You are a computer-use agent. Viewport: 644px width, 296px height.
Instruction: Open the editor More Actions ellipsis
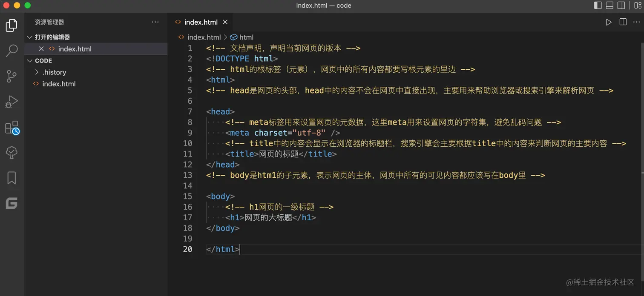pyautogui.click(x=637, y=22)
